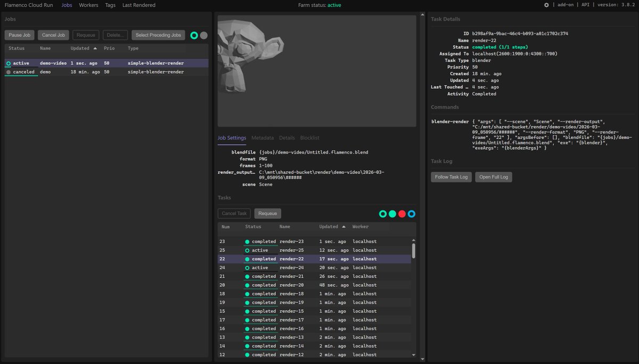Toggle the green completed-tasks filter circle
Viewport: 639px width, 364px height.
pyautogui.click(x=393, y=213)
